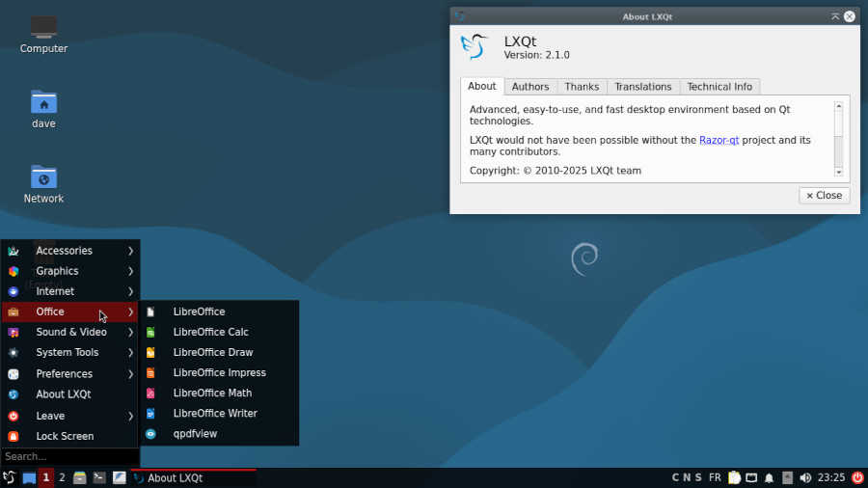Launch LibreOffice start center icon

pyautogui.click(x=150, y=312)
